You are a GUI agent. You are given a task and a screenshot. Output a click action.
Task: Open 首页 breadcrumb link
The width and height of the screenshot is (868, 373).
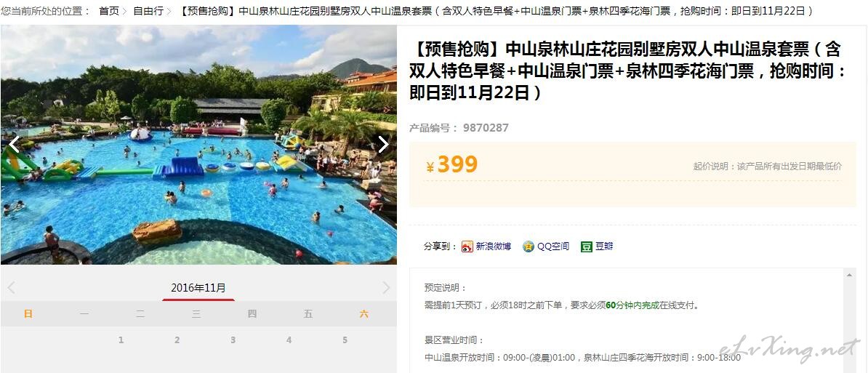pos(109,11)
